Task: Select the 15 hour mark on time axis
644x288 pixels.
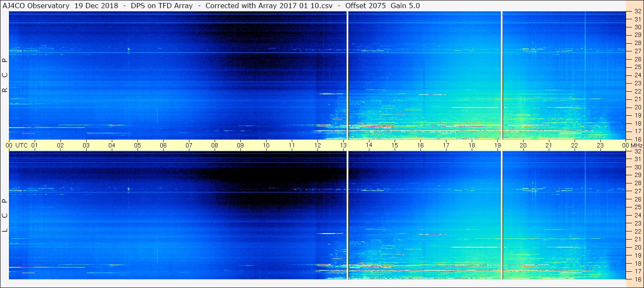Action: 395,145
